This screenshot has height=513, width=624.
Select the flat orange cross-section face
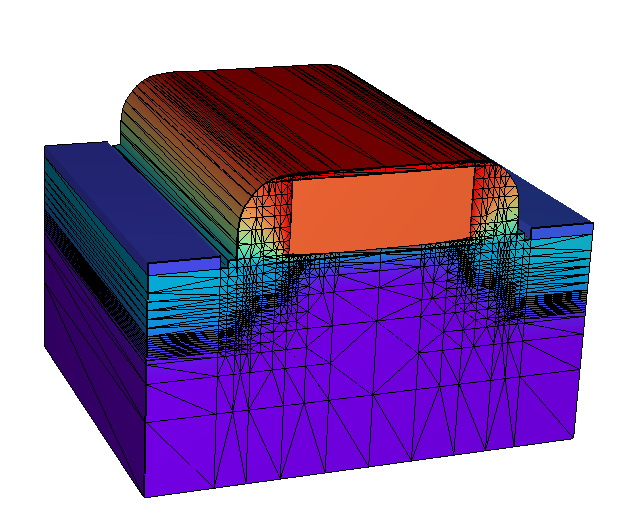pyautogui.click(x=381, y=210)
